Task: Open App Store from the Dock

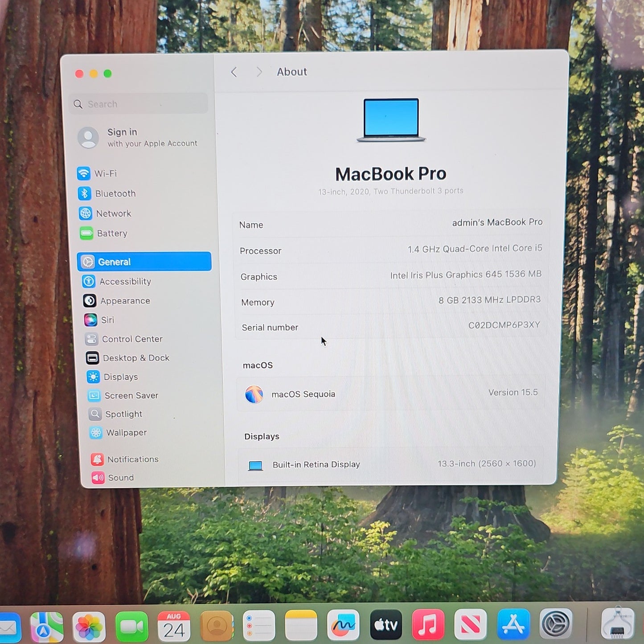Action: tap(513, 624)
